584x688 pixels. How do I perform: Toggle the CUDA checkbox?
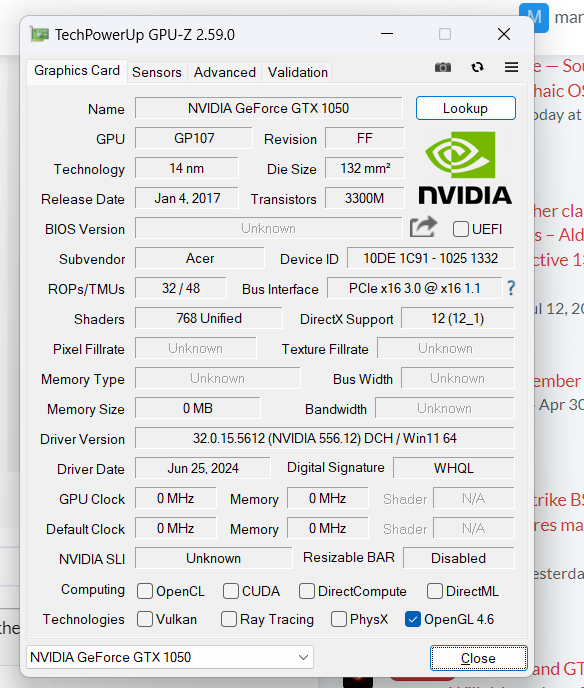tap(231, 591)
